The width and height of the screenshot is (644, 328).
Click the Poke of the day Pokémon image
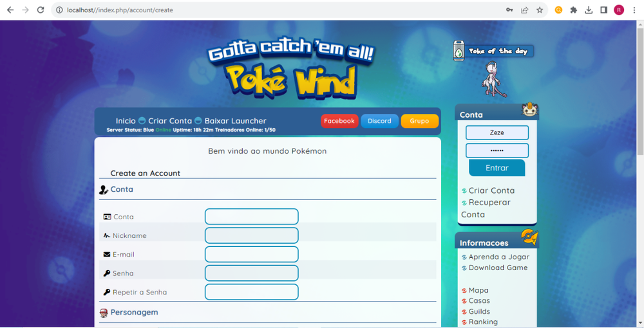(491, 80)
